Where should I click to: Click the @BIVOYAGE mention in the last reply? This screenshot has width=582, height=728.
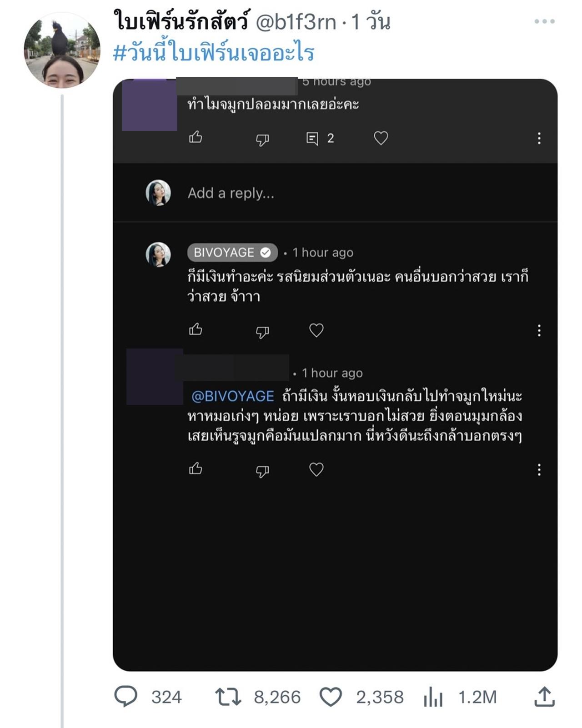click(x=233, y=396)
